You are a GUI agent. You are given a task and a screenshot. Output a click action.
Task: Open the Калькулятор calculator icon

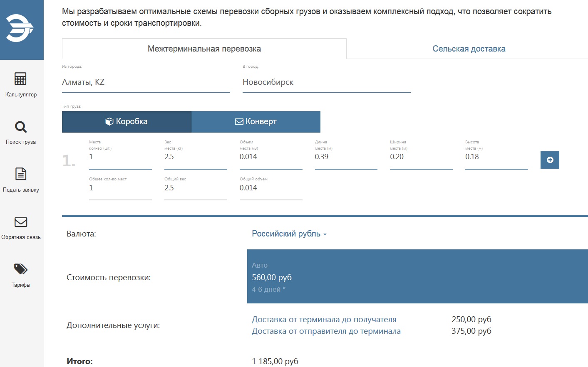click(x=20, y=79)
